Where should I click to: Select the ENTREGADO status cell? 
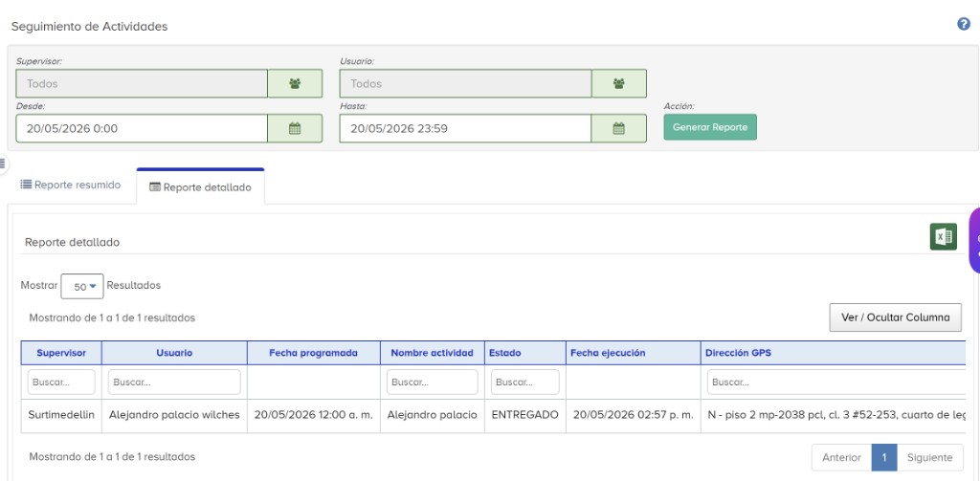tap(525, 415)
